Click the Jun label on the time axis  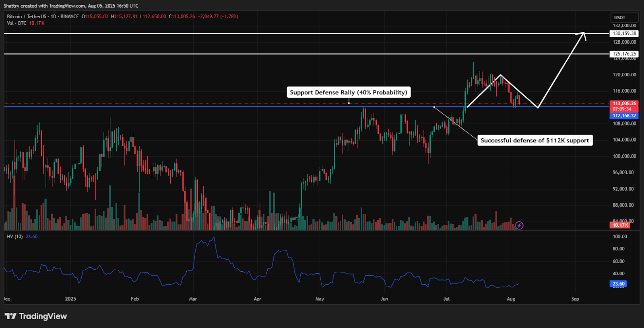pyautogui.click(x=384, y=299)
